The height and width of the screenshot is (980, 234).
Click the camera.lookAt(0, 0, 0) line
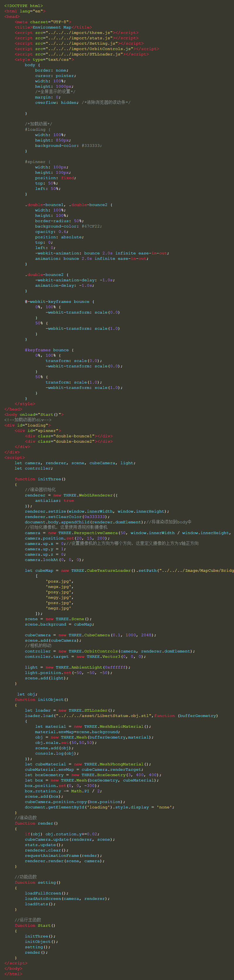[x=54, y=560]
